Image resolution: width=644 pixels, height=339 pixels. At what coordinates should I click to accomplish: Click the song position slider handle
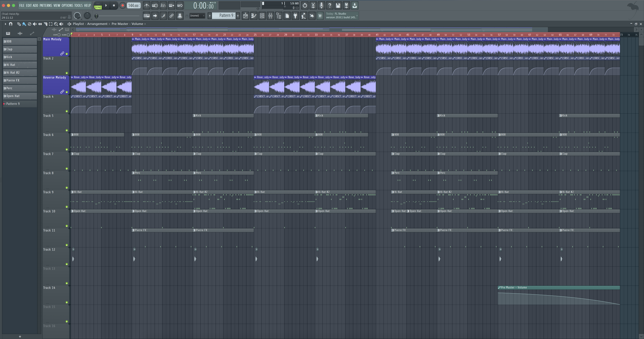(96, 16)
